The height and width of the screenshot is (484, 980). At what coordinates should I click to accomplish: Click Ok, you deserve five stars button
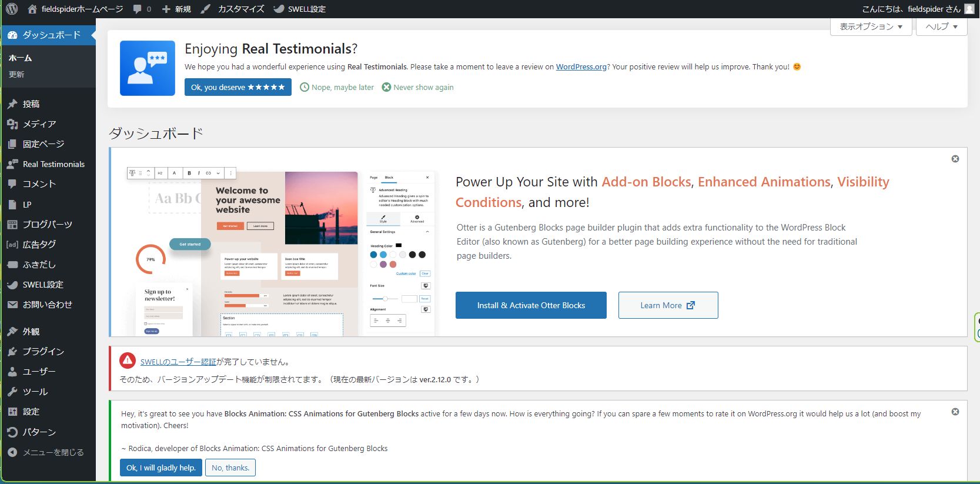[x=238, y=87]
